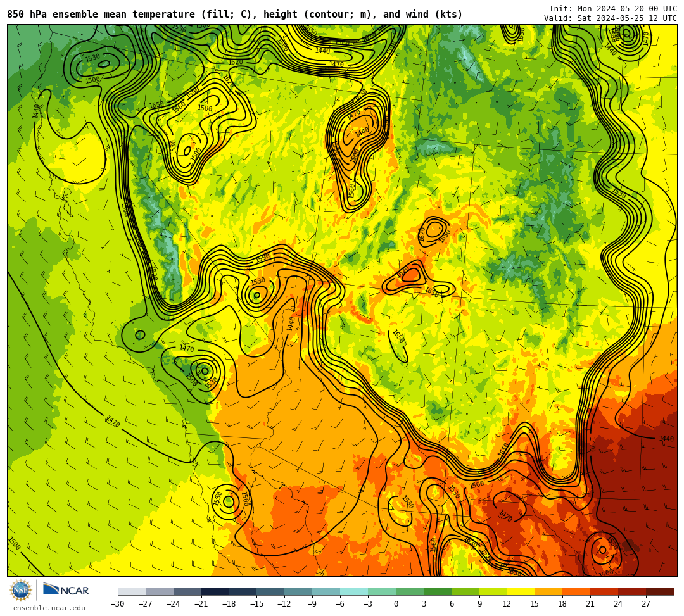Pick the colorbar swatch between -6 and -3
The image size is (684, 616).
(354, 591)
